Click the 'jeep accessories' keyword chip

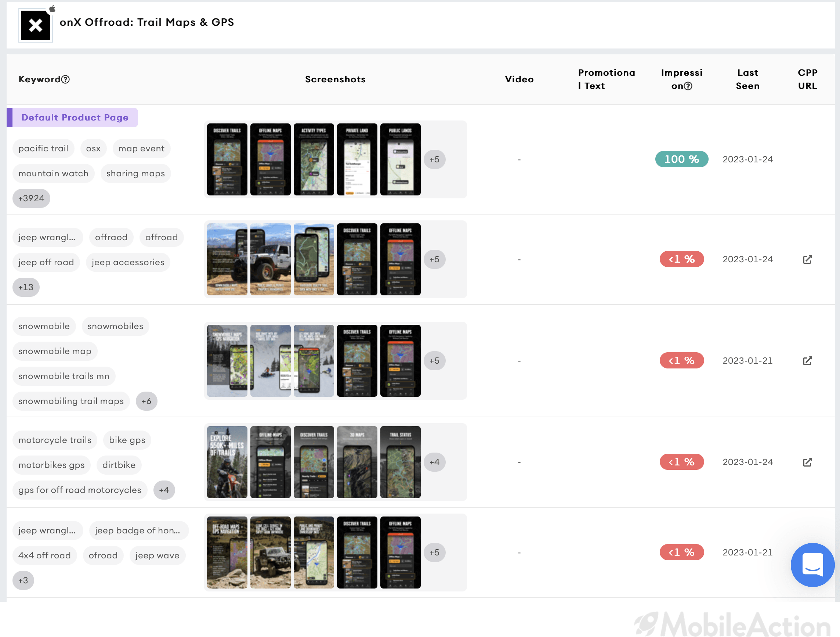pyautogui.click(x=128, y=262)
